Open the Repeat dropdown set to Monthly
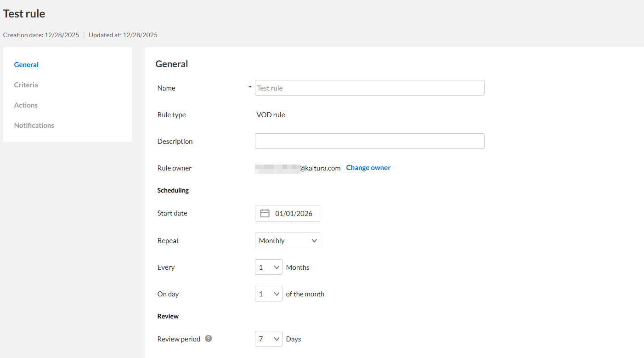The height and width of the screenshot is (358, 644). pyautogui.click(x=287, y=240)
